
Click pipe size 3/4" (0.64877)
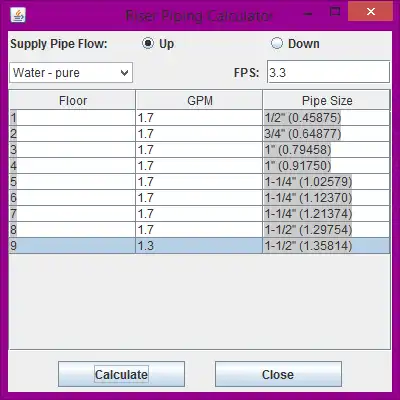click(x=326, y=134)
